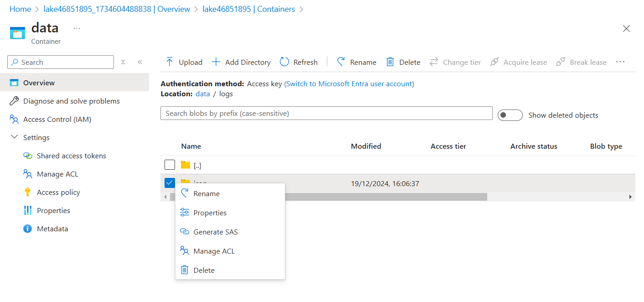Open Metadata info icon item
The width and height of the screenshot is (644, 302).
coord(28,229)
